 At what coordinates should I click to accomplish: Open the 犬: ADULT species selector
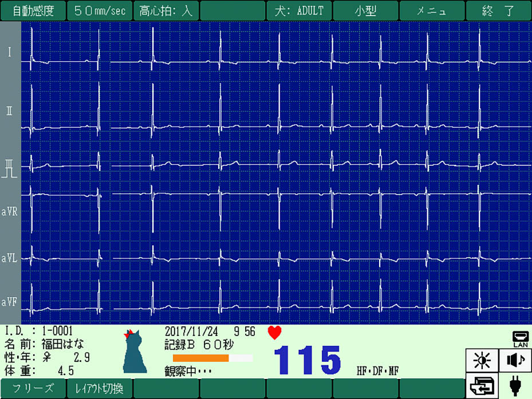click(x=299, y=11)
